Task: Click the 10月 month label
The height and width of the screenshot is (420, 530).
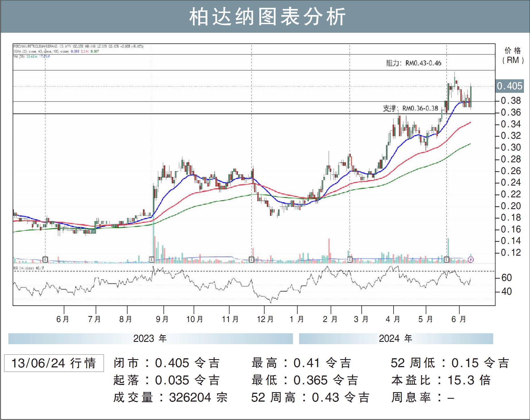Action: tap(194, 319)
